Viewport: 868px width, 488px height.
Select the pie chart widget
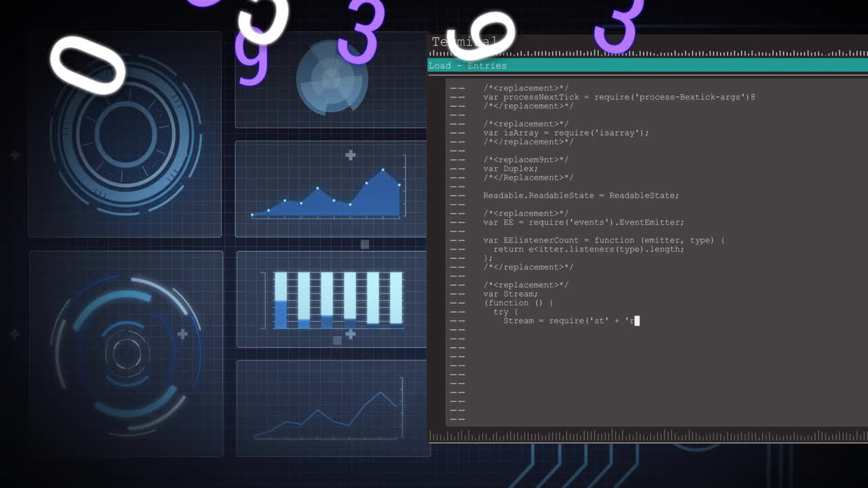332,77
